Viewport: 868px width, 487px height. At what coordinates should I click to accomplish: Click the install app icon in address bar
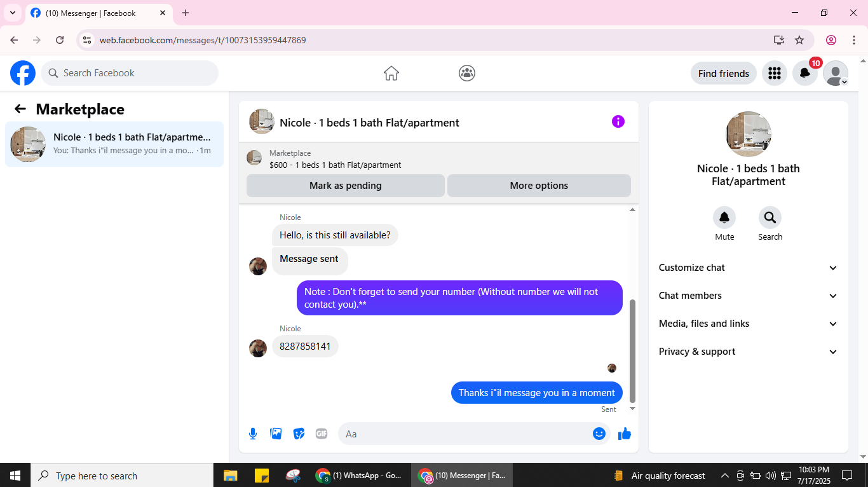pyautogui.click(x=779, y=40)
